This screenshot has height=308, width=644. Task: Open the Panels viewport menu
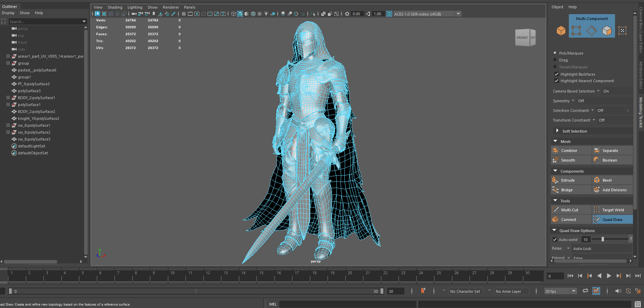(190, 7)
